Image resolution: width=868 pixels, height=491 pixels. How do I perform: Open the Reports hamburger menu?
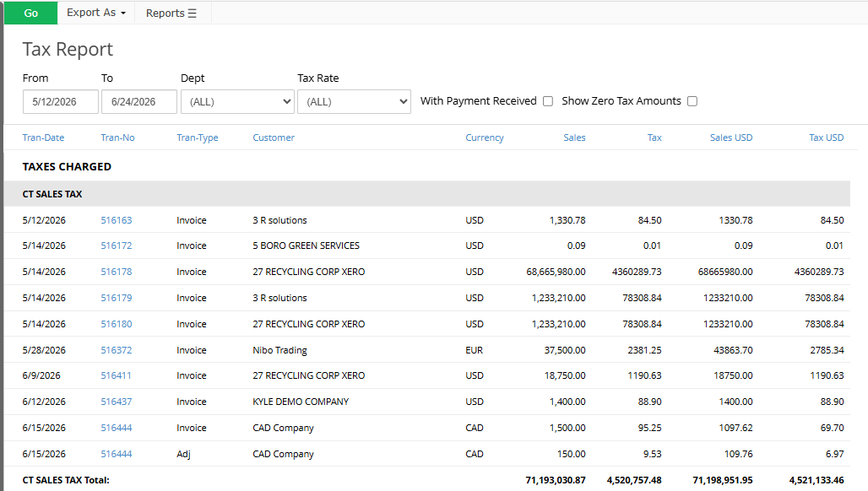[171, 13]
